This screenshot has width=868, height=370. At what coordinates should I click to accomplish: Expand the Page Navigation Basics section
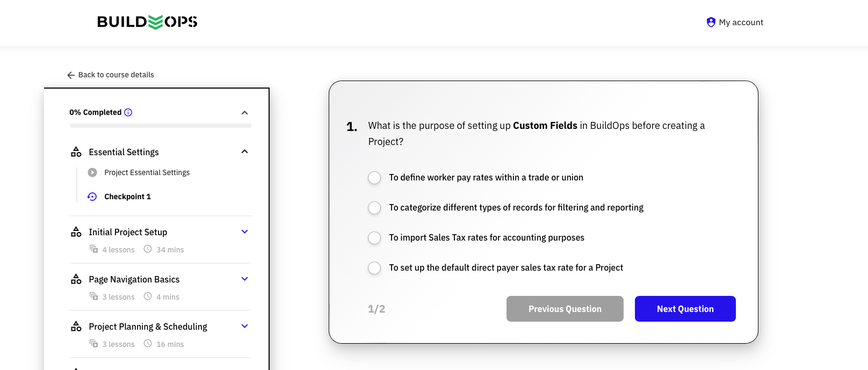point(245,279)
